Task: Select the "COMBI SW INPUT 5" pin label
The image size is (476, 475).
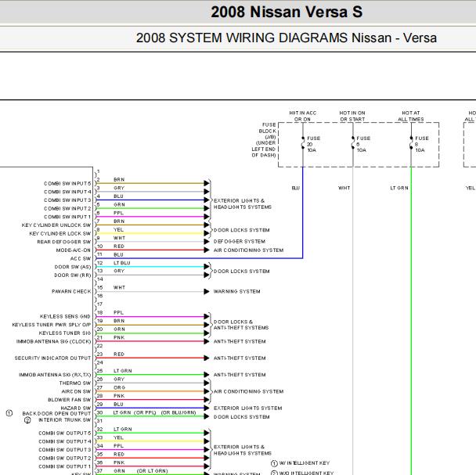Action: [x=67, y=184]
